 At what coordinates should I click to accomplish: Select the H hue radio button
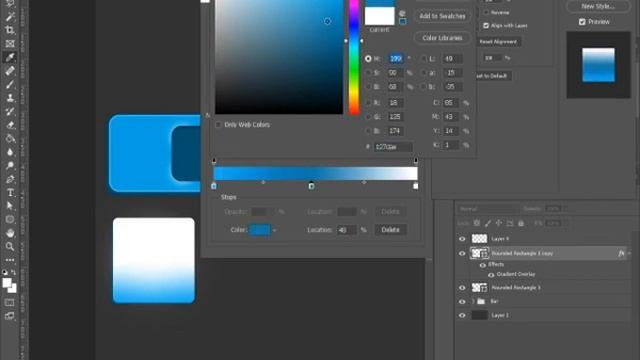click(x=368, y=59)
